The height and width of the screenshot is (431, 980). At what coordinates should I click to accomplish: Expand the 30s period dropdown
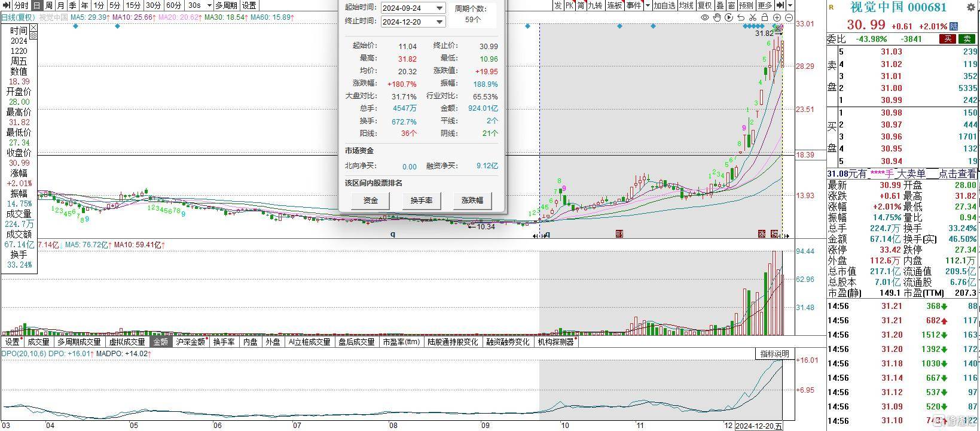tap(209, 5)
